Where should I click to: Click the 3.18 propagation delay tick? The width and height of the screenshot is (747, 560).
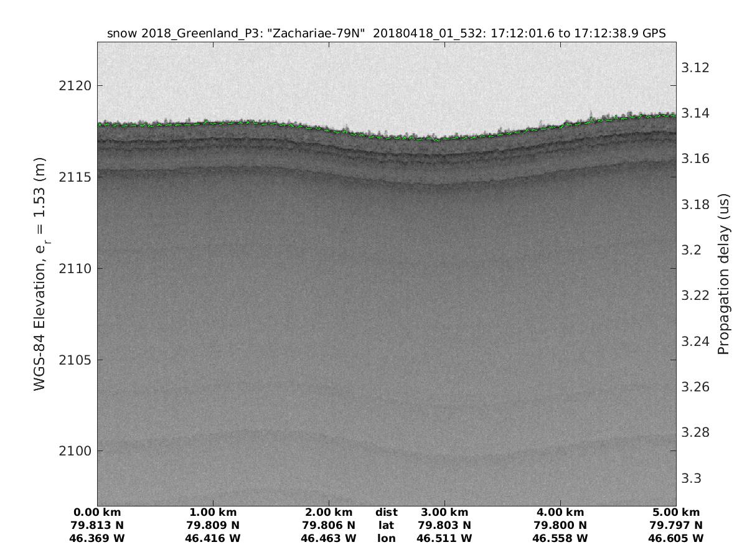[x=695, y=204]
